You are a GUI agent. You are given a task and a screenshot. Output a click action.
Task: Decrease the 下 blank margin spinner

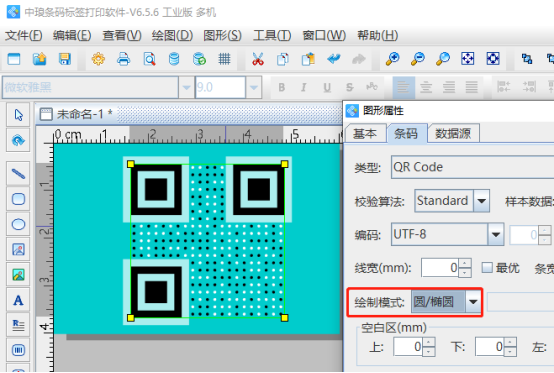(x=511, y=351)
